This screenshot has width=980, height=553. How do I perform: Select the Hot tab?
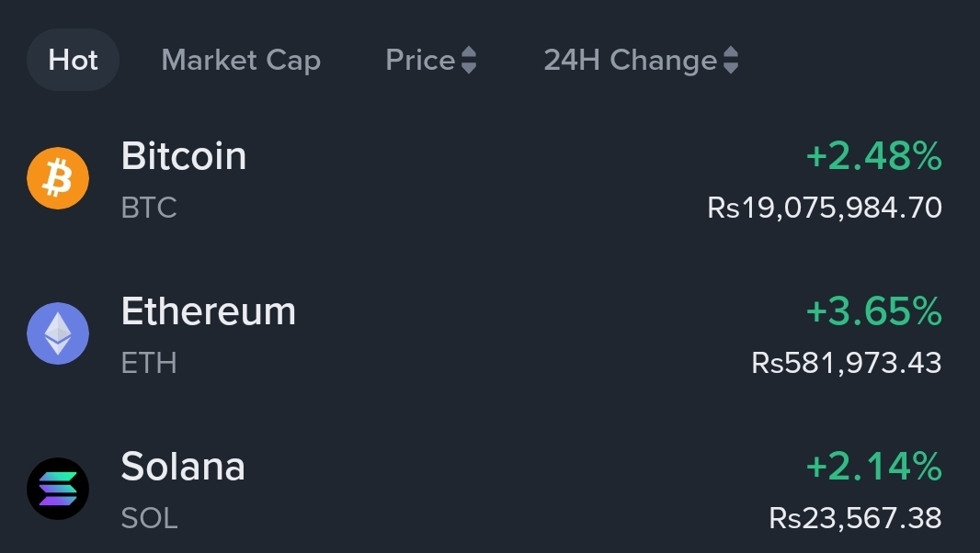tap(73, 61)
